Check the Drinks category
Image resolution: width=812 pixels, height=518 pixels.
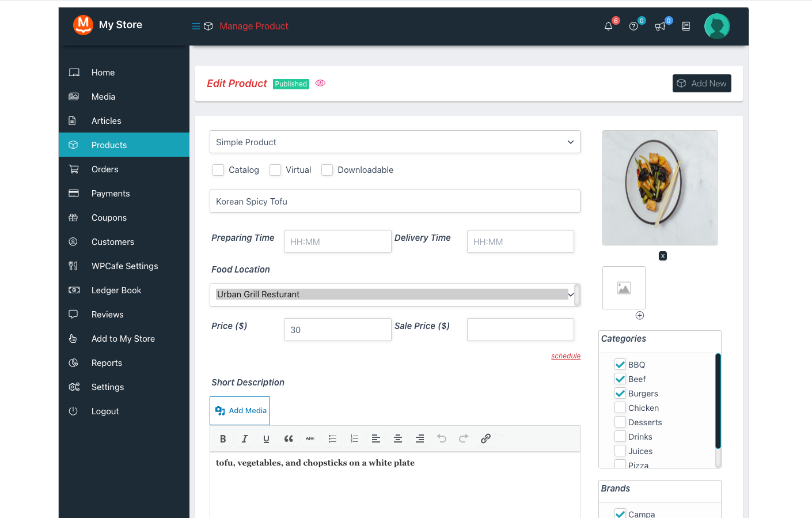(620, 436)
